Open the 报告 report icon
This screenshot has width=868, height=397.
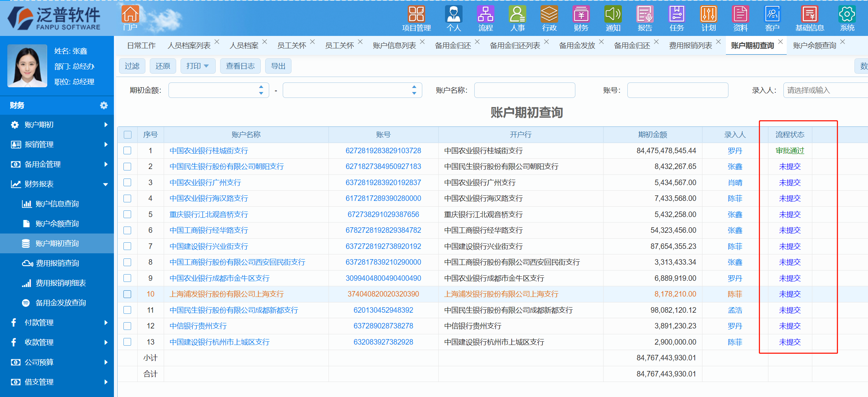point(645,18)
